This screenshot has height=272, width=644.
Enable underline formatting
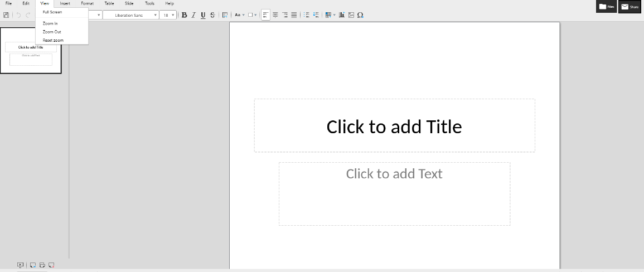(203, 15)
